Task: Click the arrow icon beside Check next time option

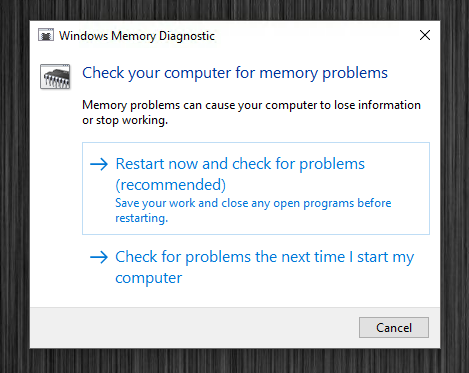Action: tap(99, 257)
